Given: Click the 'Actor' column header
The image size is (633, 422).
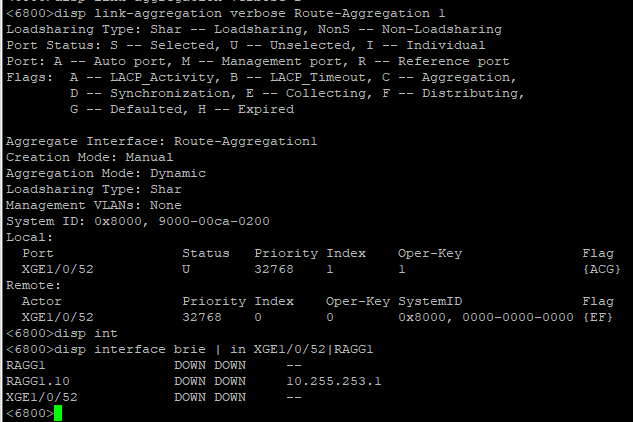Looking at the screenshot, I should point(41,301).
